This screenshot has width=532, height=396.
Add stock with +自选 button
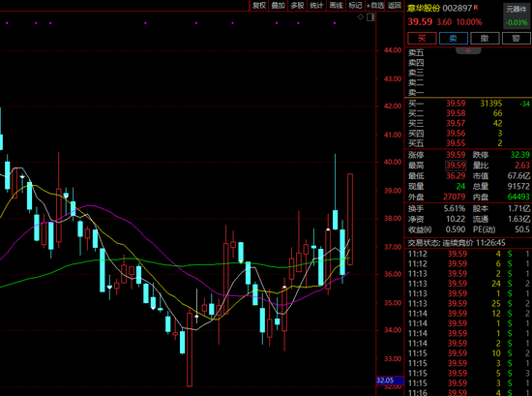point(375,5)
